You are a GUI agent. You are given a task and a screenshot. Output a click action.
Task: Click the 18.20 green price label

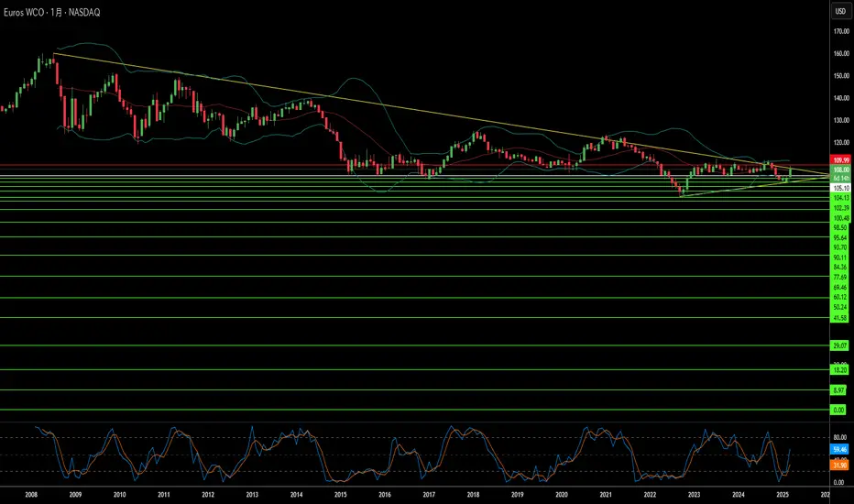(x=840, y=369)
